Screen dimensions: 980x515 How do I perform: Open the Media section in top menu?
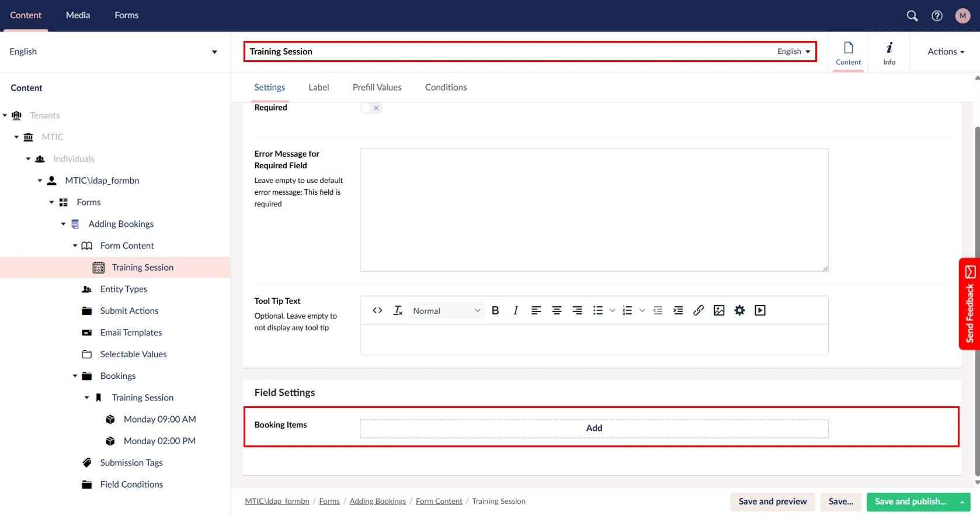point(78,15)
